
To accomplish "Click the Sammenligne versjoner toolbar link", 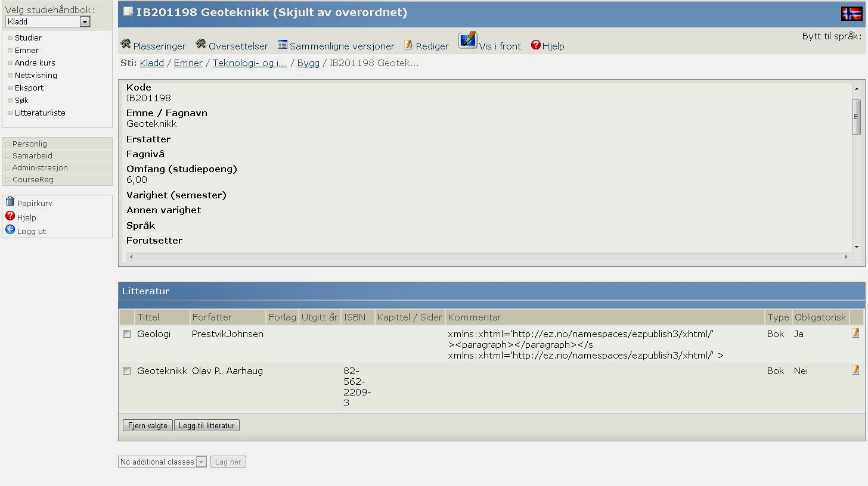I will coord(342,46).
